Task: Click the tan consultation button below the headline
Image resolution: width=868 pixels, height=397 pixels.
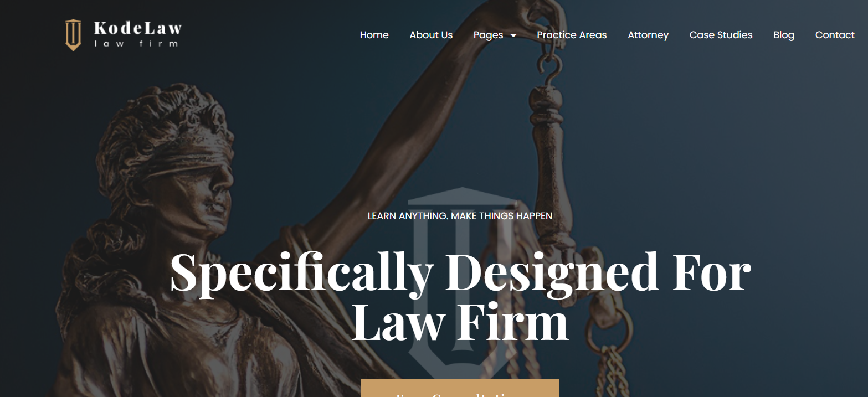Action: tap(460, 388)
